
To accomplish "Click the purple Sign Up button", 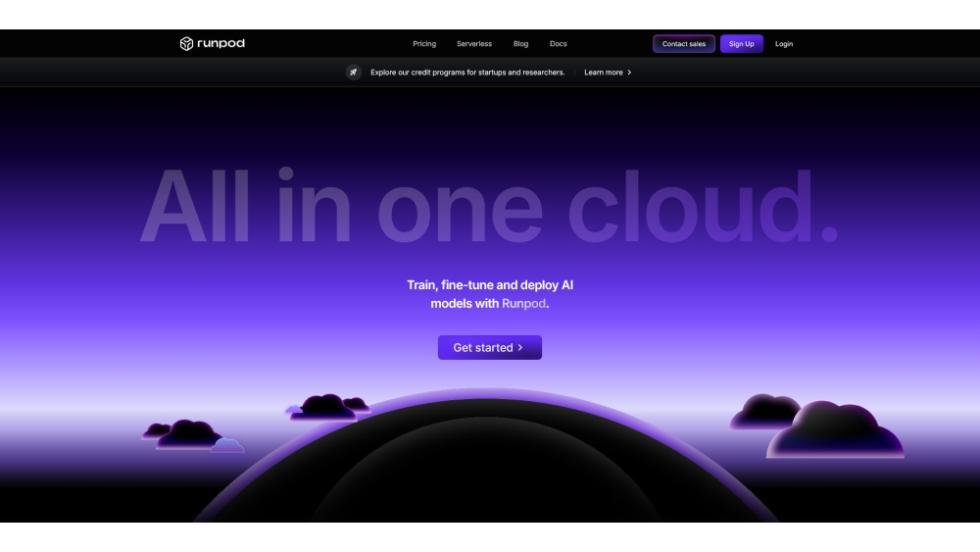I will [741, 44].
